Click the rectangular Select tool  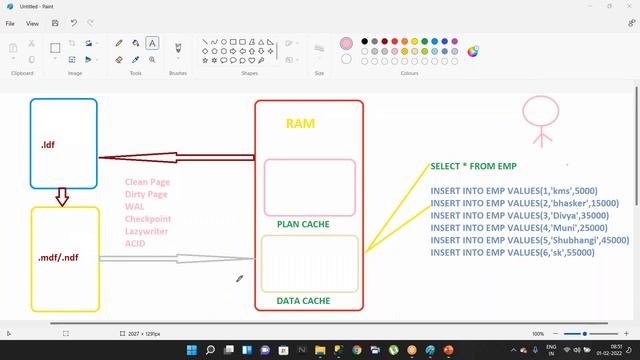[x=55, y=48]
